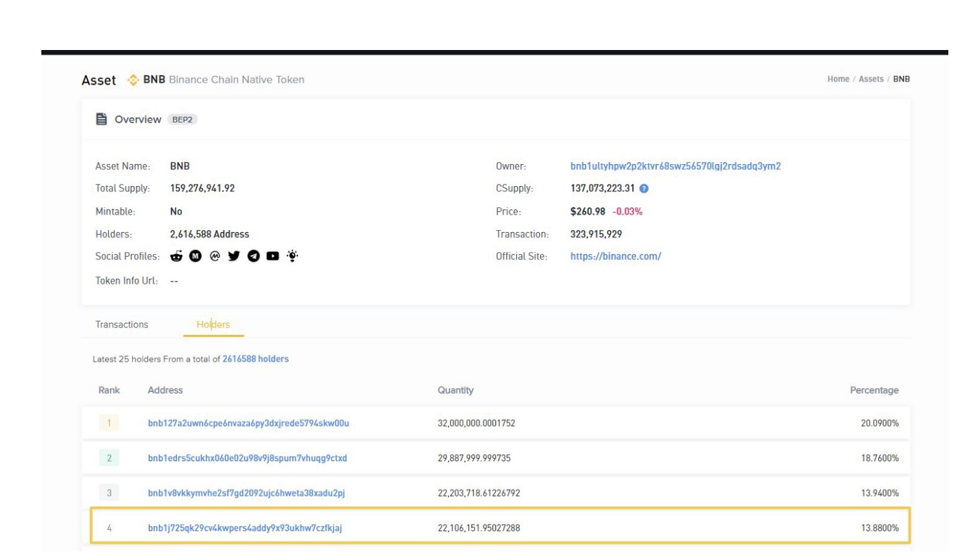Click the Address column header

pyautogui.click(x=165, y=390)
